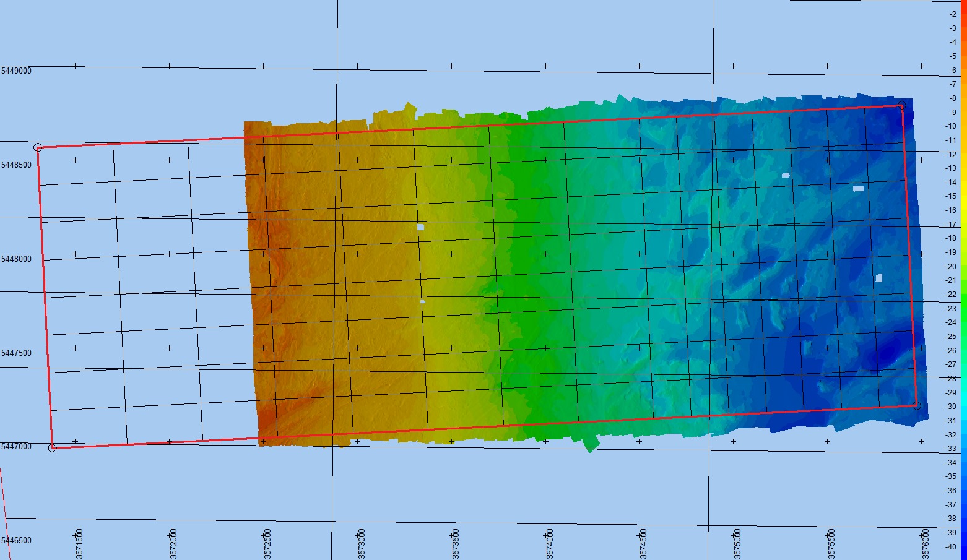Click the 5449000 northing axis label
This screenshot has width=967, height=560.
pyautogui.click(x=16, y=71)
